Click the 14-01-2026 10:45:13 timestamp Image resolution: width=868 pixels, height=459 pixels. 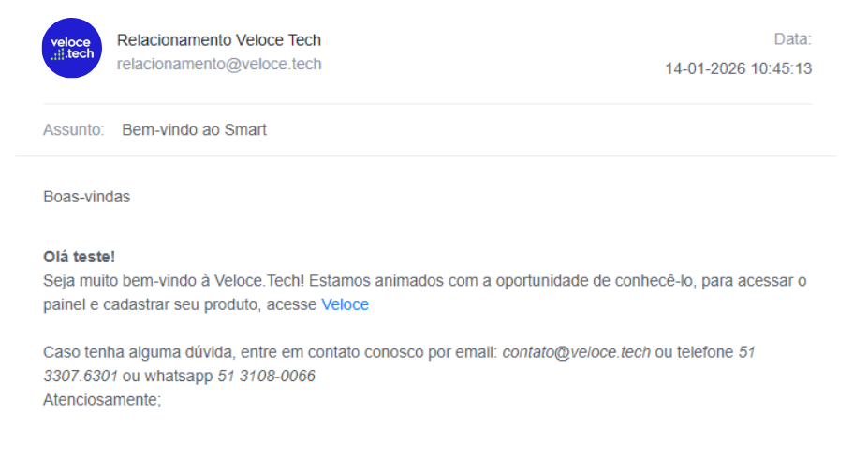tap(738, 68)
